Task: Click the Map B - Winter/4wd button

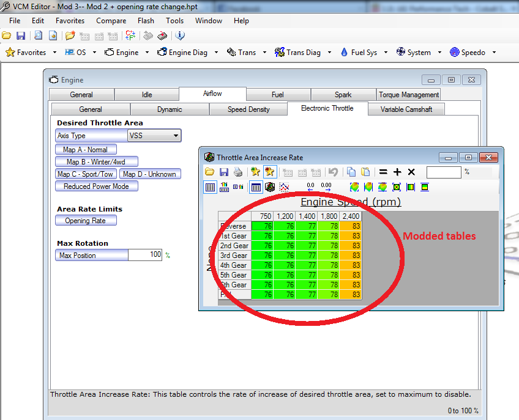Action: [x=96, y=162]
